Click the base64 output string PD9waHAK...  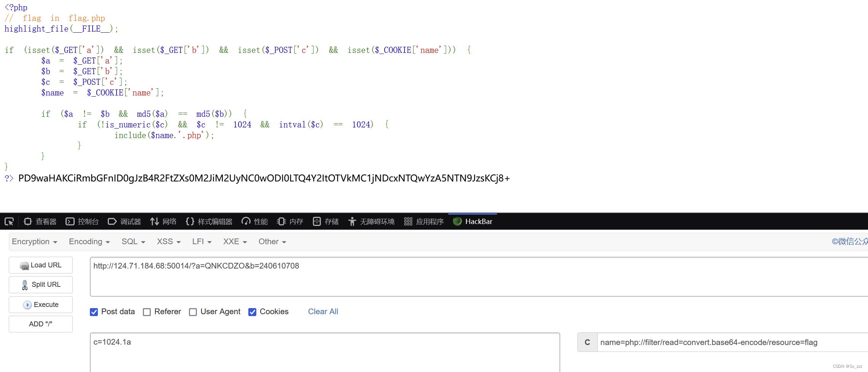pos(264,178)
